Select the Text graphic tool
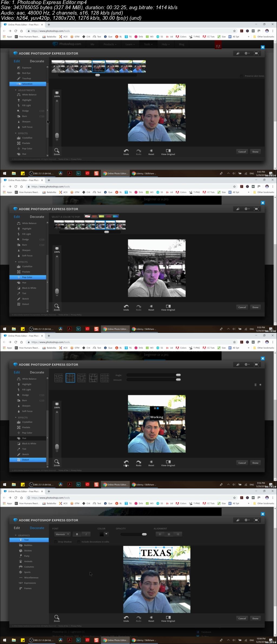Image resolution: width=277 pixels, height=644 pixels. [x=29, y=540]
